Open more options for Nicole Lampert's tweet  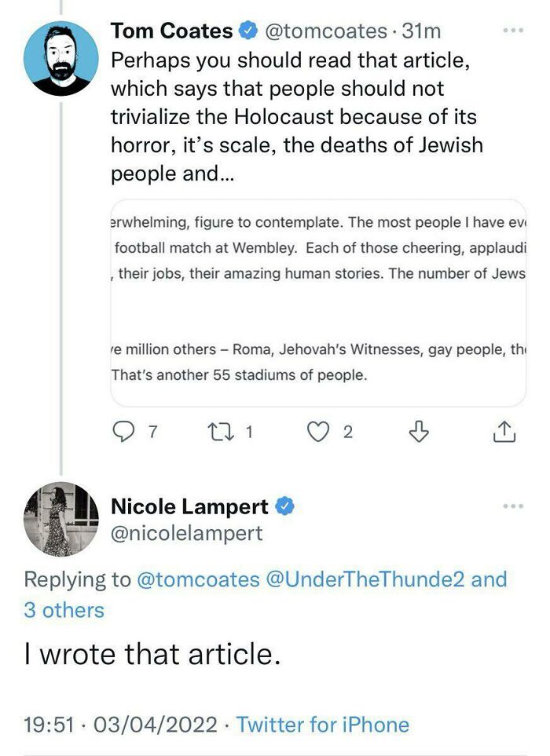pos(512,506)
